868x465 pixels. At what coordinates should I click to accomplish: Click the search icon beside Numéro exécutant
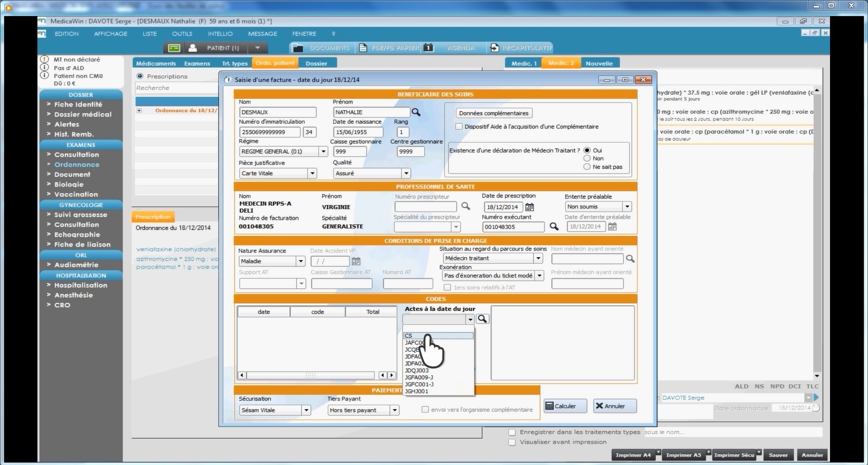[554, 226]
